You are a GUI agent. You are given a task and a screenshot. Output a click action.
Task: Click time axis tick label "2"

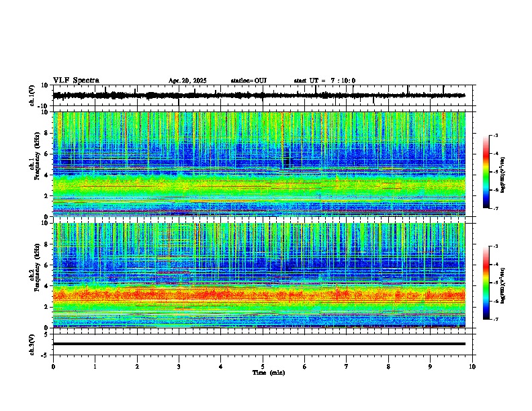coord(137,367)
